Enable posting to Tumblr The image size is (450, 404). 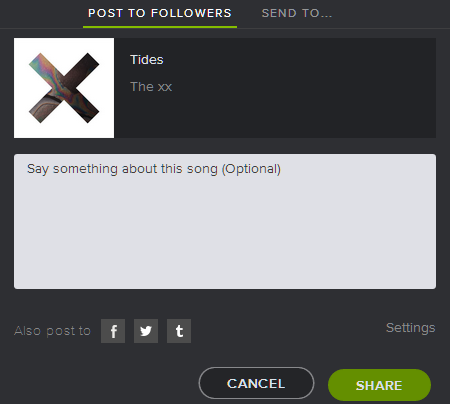[x=179, y=331]
